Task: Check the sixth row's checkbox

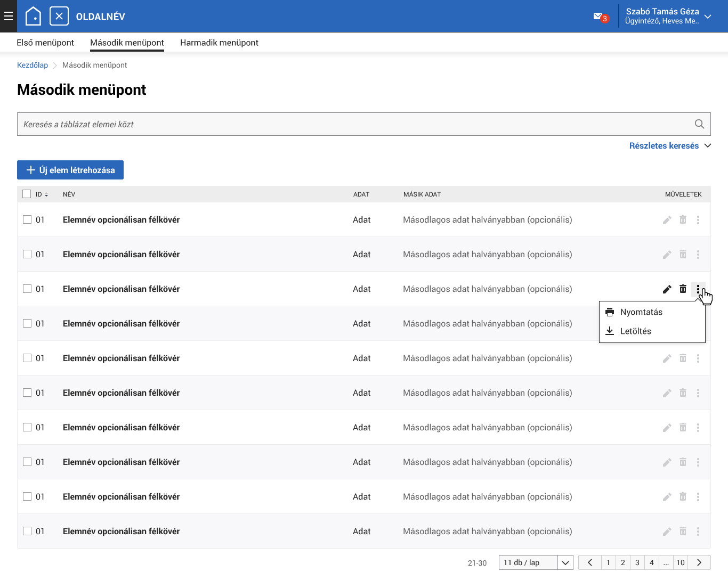Action: 27,393
